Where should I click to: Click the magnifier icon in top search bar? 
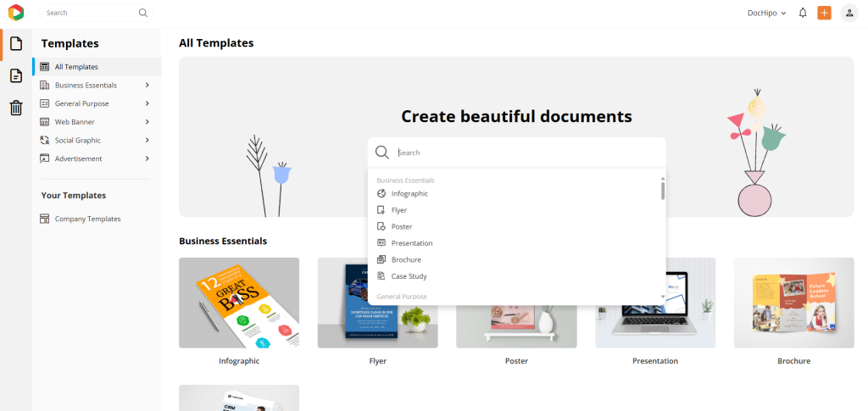click(142, 13)
